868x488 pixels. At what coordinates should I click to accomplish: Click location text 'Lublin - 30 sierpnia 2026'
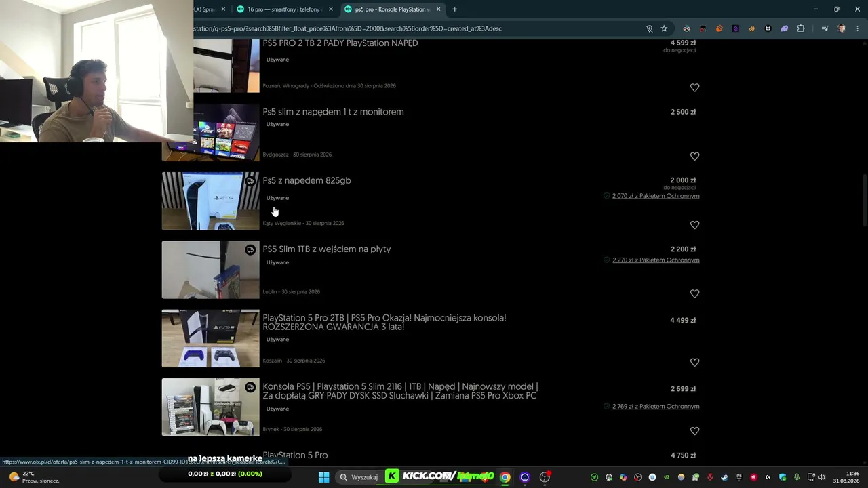tap(291, 292)
